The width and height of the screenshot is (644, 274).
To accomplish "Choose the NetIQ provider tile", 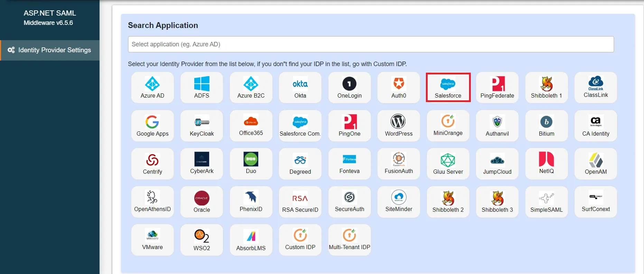I will (x=547, y=164).
